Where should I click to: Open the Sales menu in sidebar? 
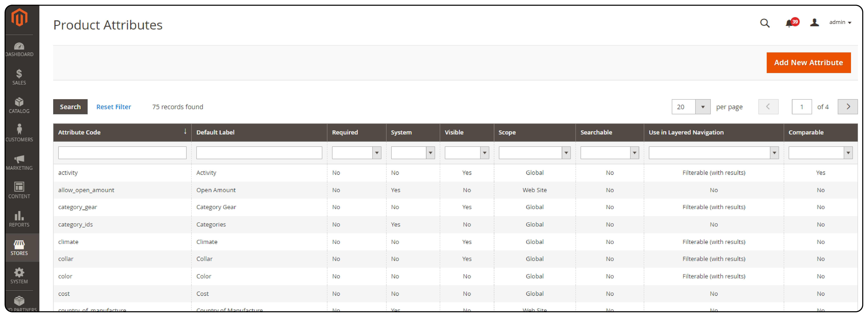coord(19,77)
